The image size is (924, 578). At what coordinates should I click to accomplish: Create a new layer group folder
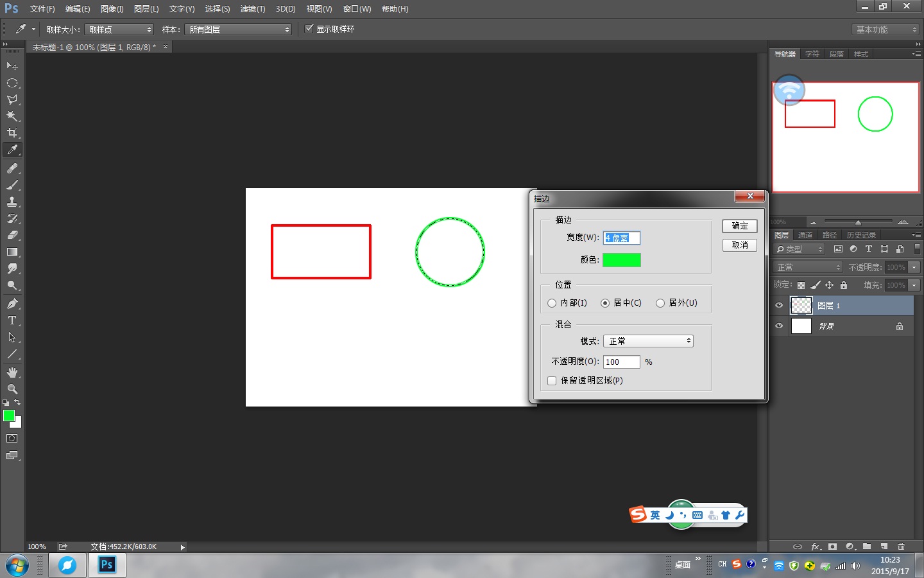pyautogui.click(x=867, y=547)
